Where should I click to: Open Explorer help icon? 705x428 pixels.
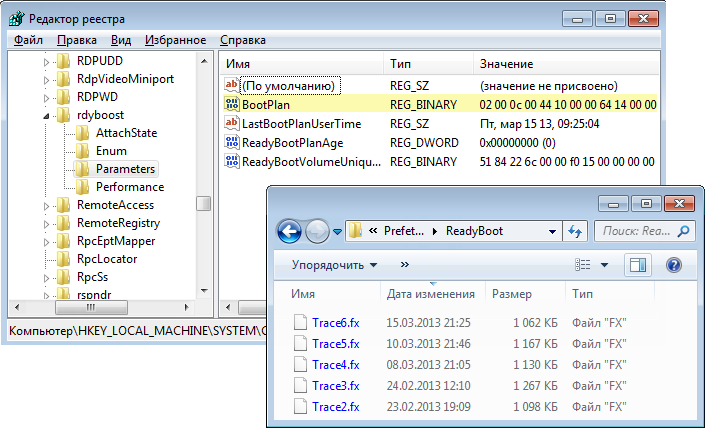point(674,265)
